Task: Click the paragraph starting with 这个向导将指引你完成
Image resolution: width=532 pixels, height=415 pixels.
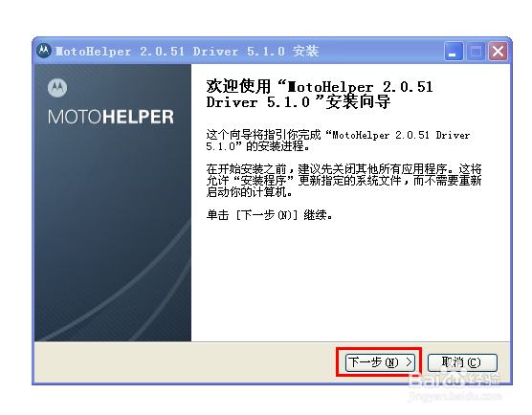Action: click(338, 141)
